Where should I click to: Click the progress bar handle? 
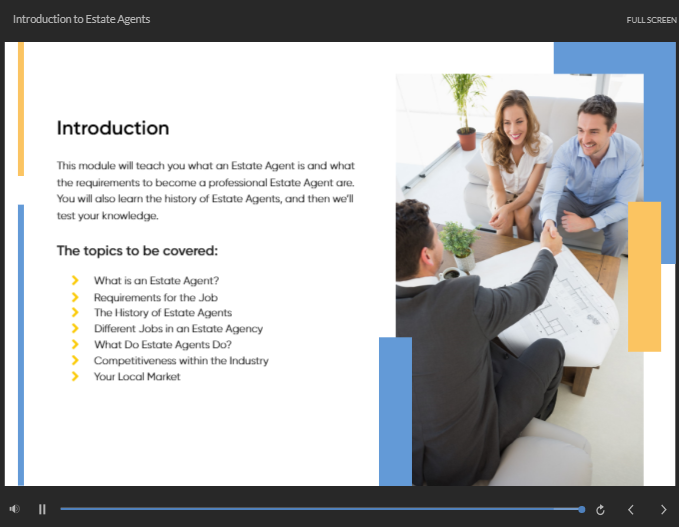pyautogui.click(x=582, y=509)
